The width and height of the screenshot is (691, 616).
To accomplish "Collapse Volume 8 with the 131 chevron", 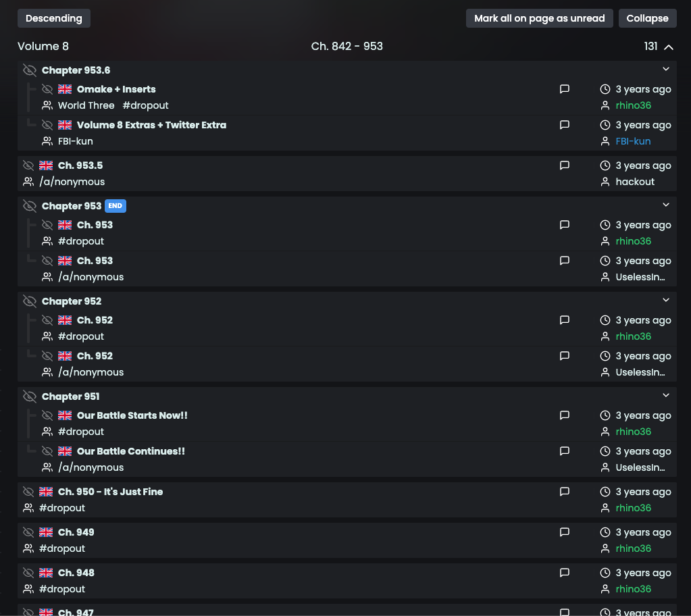I will click(x=669, y=47).
